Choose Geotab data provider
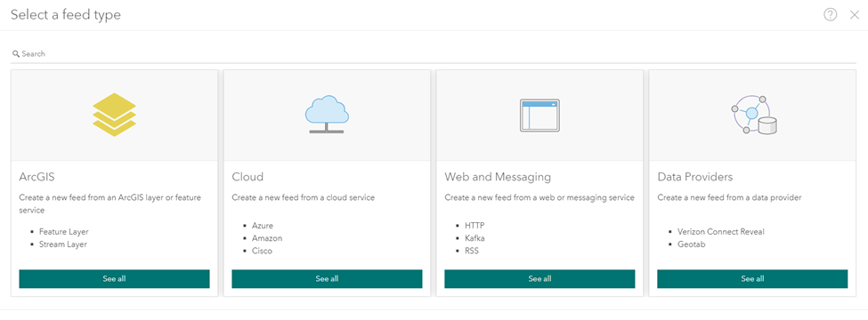The width and height of the screenshot is (868, 320). click(691, 244)
